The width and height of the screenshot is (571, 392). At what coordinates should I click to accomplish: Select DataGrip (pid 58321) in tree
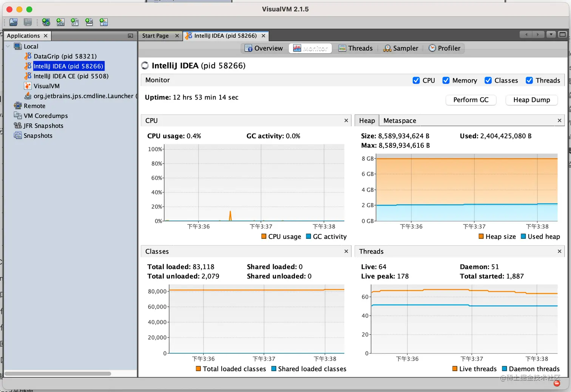[65, 56]
